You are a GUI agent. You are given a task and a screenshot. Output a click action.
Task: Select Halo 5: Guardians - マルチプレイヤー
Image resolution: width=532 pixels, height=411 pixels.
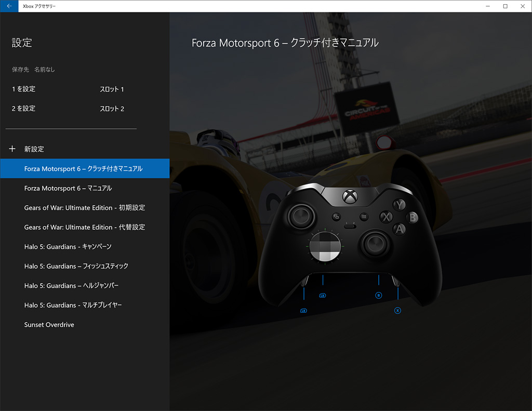pyautogui.click(x=85, y=305)
